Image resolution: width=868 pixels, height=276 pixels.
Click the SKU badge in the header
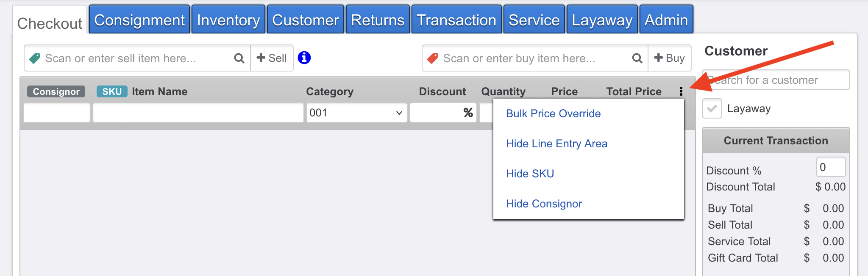112,91
